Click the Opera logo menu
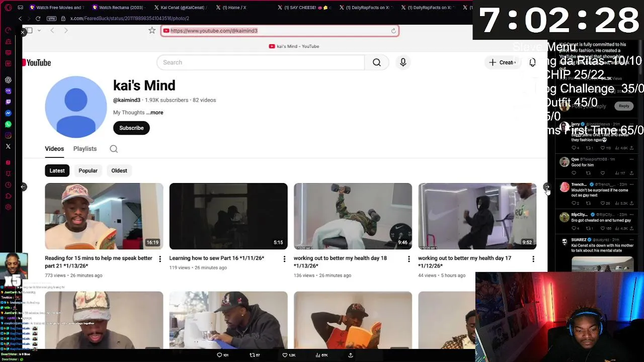 (8, 8)
